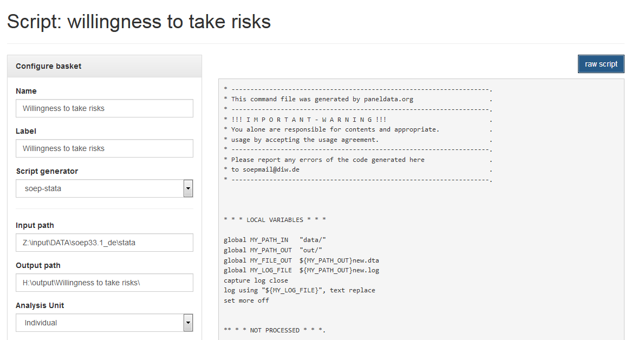Click the Script: willingness to take risks heading
Image resolution: width=644 pixels, height=340 pixels.
coord(139,21)
